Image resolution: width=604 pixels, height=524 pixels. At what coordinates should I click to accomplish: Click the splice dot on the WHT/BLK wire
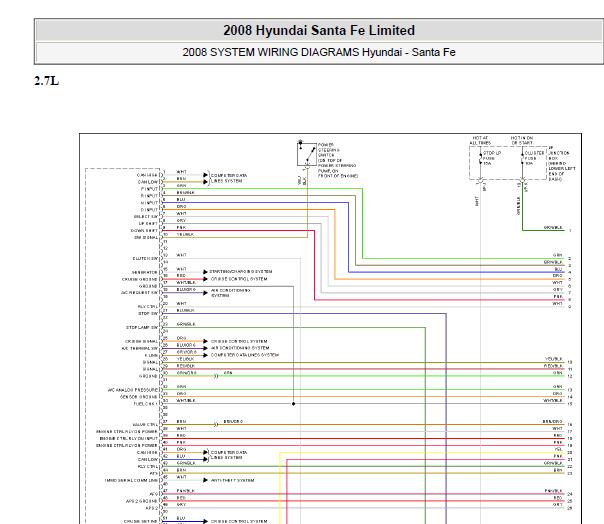294,404
